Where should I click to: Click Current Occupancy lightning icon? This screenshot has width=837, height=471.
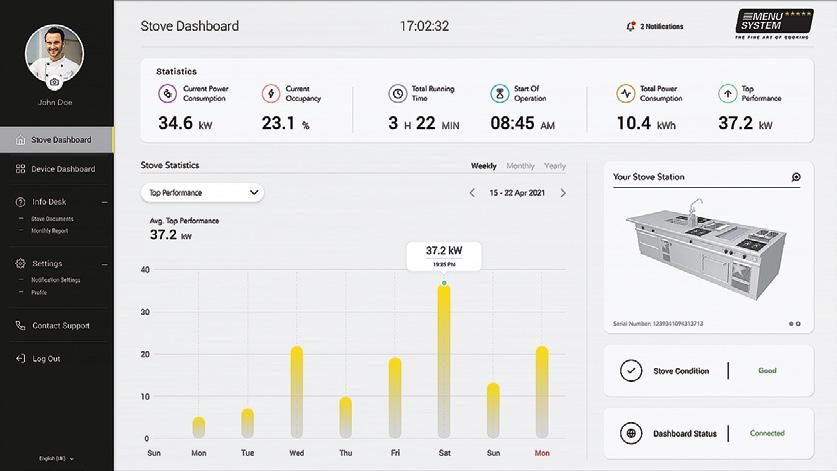271,93
